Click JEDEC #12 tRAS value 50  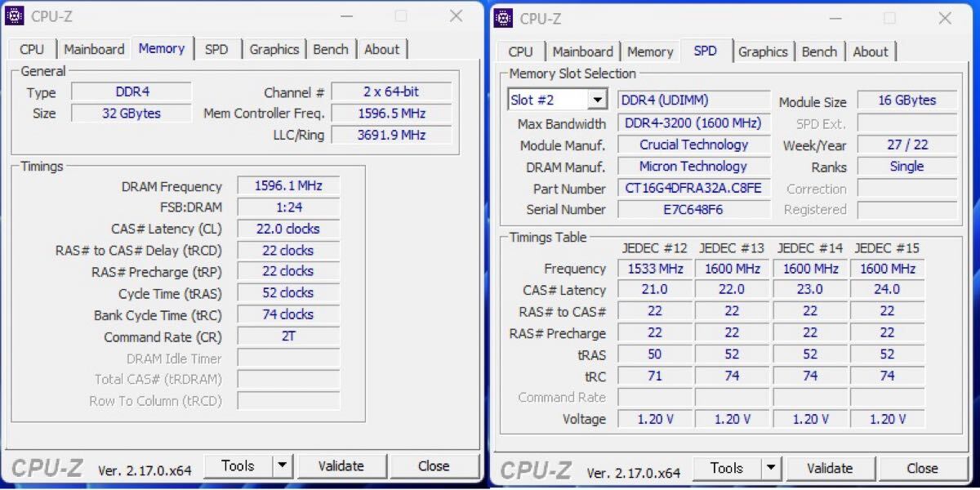pos(655,354)
